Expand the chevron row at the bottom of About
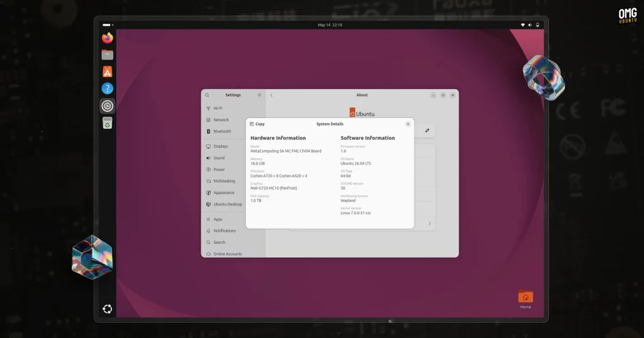The width and height of the screenshot is (644, 338). click(x=430, y=224)
